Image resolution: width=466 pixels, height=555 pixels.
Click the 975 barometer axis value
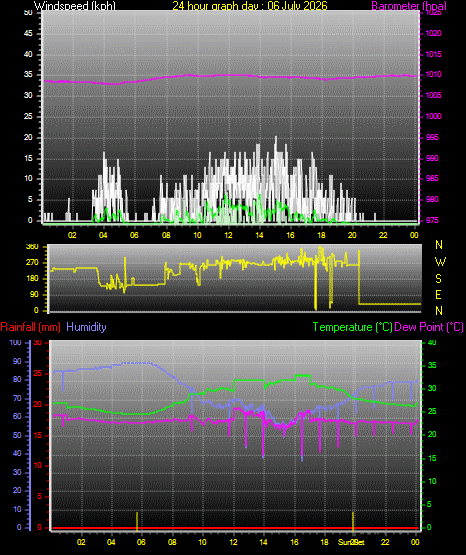click(432, 221)
